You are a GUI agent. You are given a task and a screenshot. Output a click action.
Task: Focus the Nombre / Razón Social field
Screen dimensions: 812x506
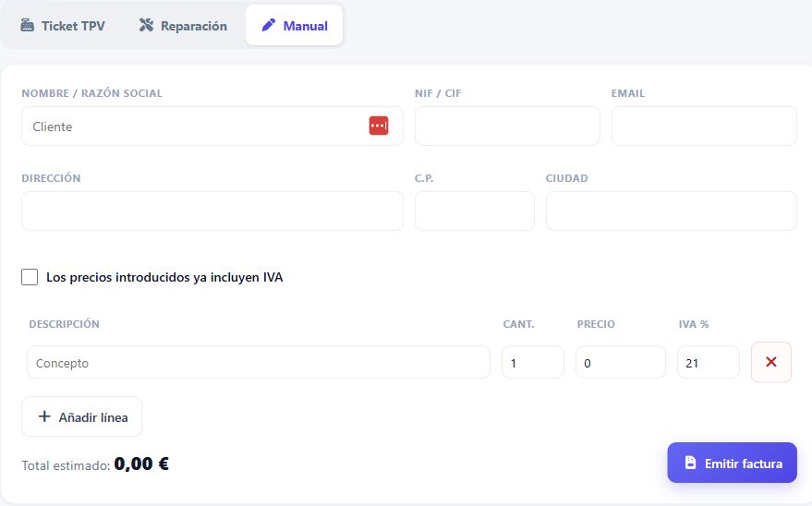click(212, 126)
